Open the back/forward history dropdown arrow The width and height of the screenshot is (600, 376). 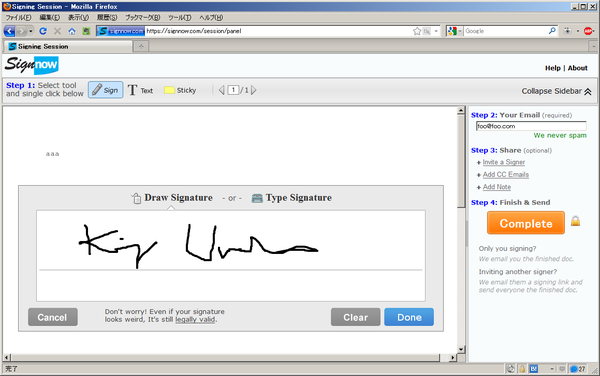pyautogui.click(x=31, y=31)
